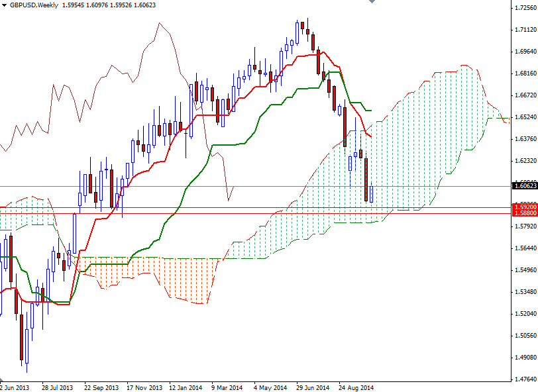538x392 pixels.
Task: Click the 1.72560 price axis label
Action: click(521, 8)
